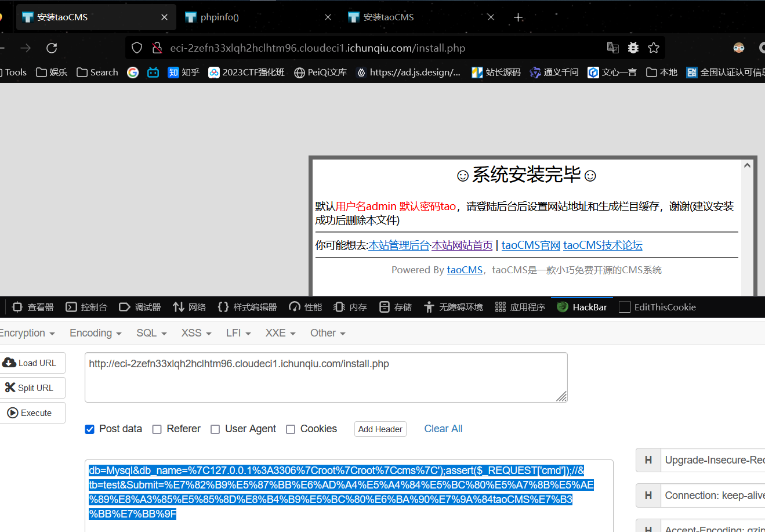The image size is (765, 532).
Task: Reload the current page
Action: pyautogui.click(x=52, y=48)
